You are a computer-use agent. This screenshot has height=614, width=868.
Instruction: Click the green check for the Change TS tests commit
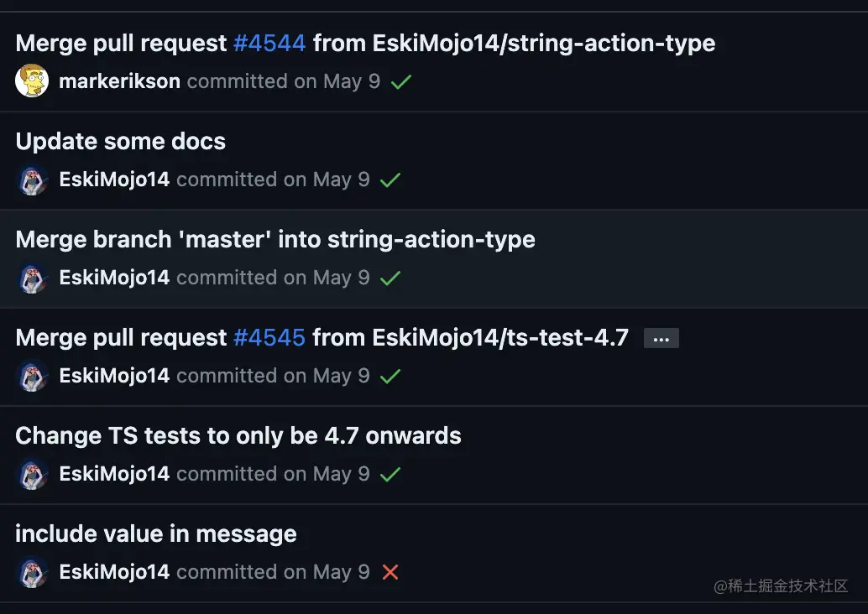click(x=390, y=475)
